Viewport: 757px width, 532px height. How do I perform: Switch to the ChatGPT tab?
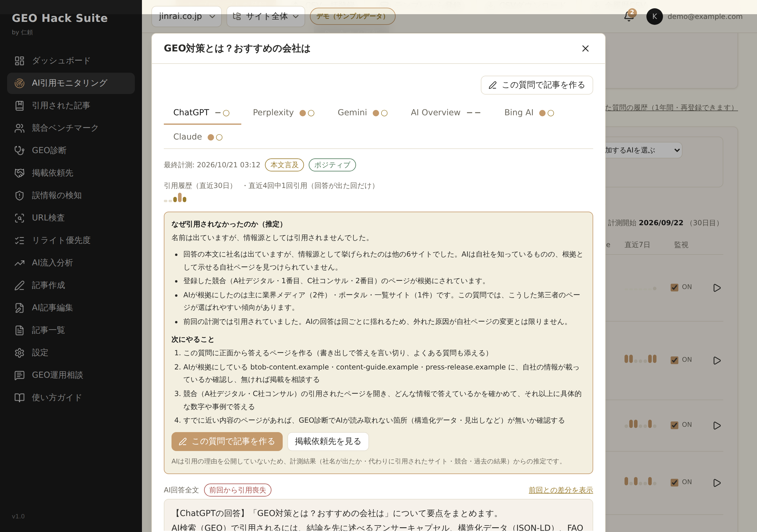202,112
